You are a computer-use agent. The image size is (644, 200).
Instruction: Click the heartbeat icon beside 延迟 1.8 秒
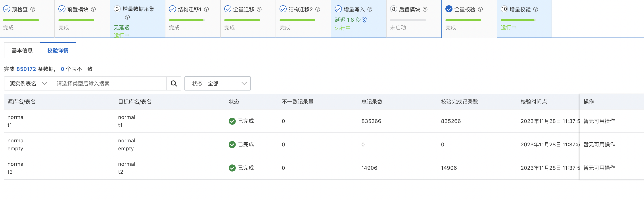[364, 20]
